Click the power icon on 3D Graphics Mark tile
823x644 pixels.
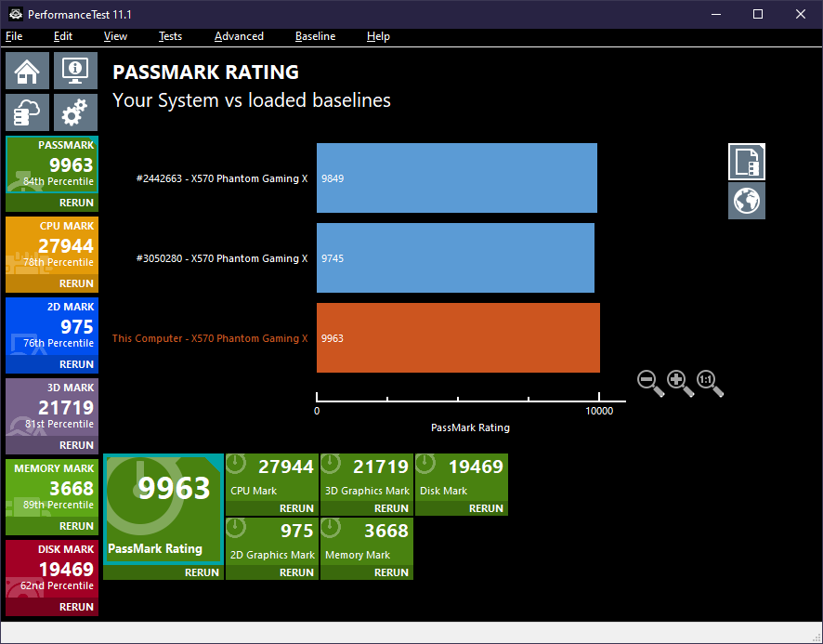tap(331, 464)
